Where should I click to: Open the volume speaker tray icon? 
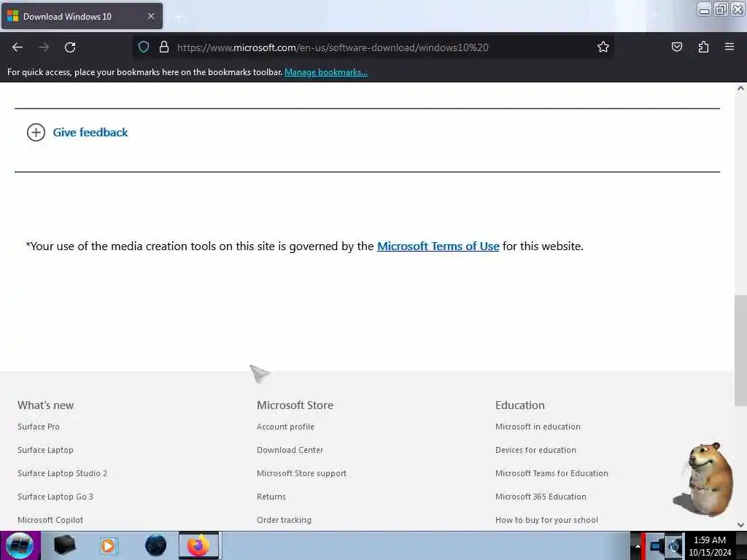[x=674, y=546]
